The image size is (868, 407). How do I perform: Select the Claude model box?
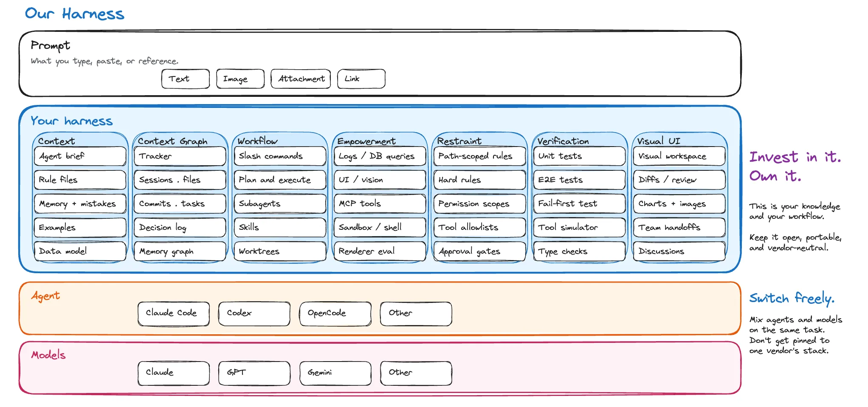coord(174,373)
